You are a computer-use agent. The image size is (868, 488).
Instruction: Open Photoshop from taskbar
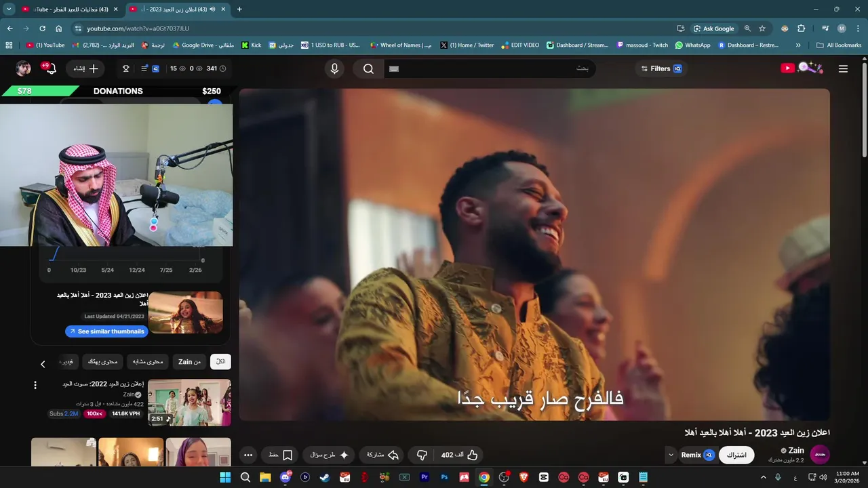(x=444, y=477)
